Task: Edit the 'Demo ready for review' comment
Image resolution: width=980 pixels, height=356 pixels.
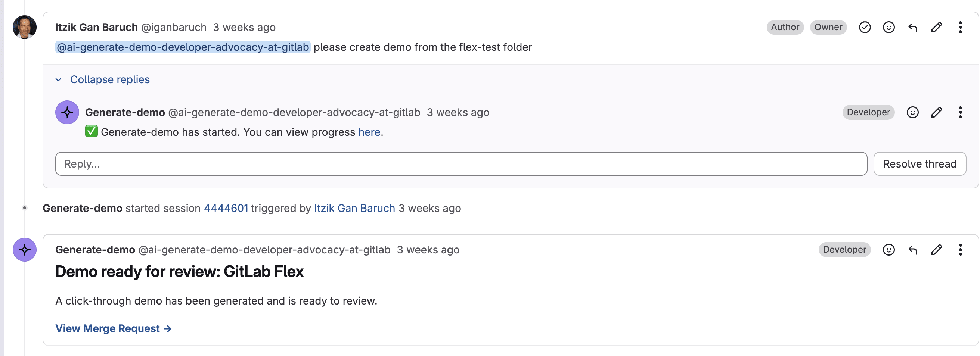Action: point(937,250)
